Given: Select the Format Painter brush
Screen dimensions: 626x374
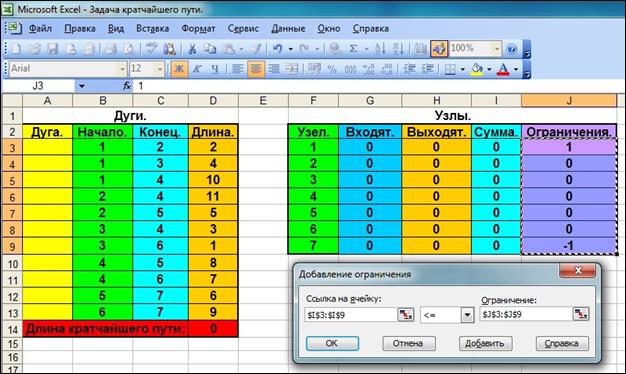Looking at the screenshot, I should pyautogui.click(x=256, y=49).
